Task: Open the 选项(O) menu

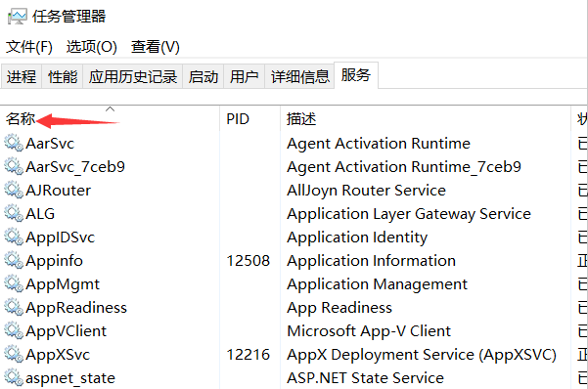Action: click(92, 47)
